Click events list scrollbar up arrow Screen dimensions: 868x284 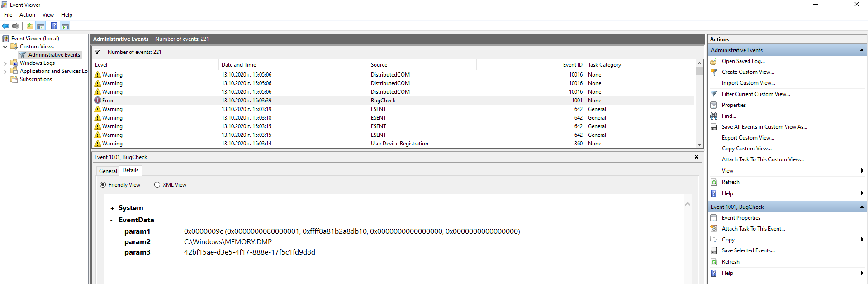coord(699,64)
